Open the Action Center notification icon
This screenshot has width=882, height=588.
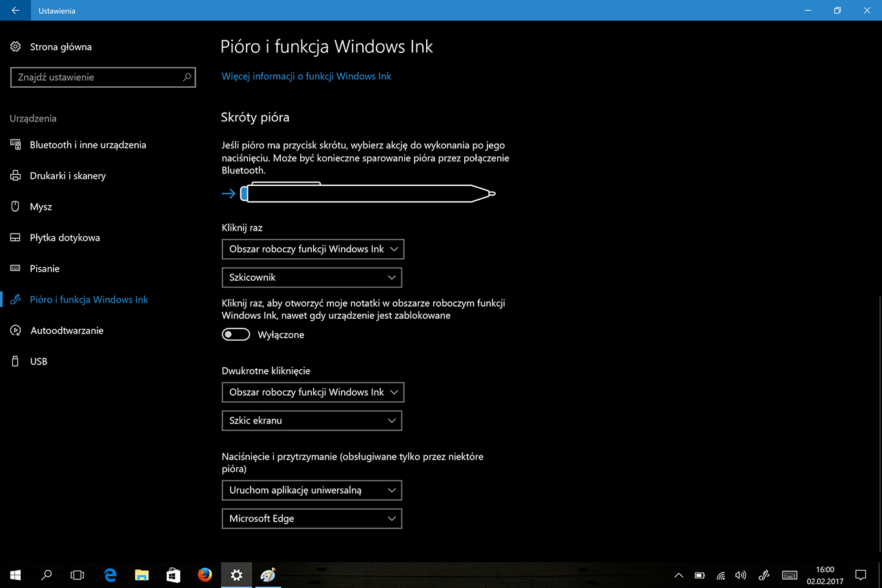[860, 575]
